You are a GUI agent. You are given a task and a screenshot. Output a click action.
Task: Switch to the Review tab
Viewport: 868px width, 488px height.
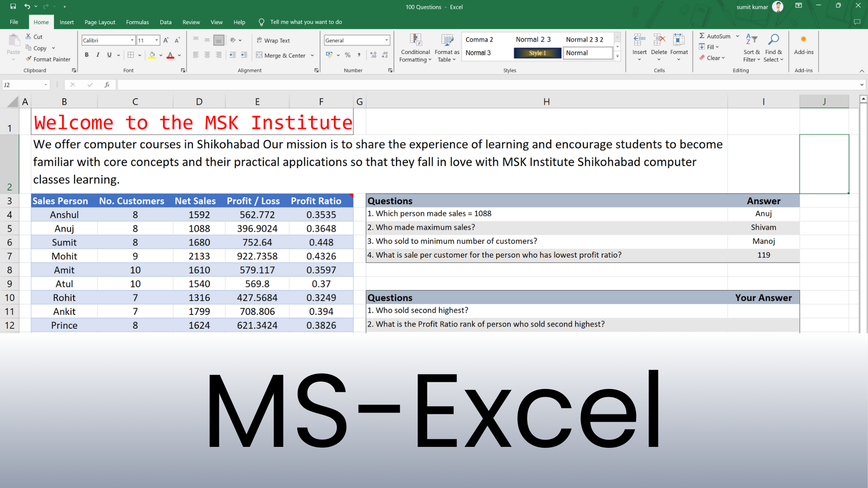[191, 22]
